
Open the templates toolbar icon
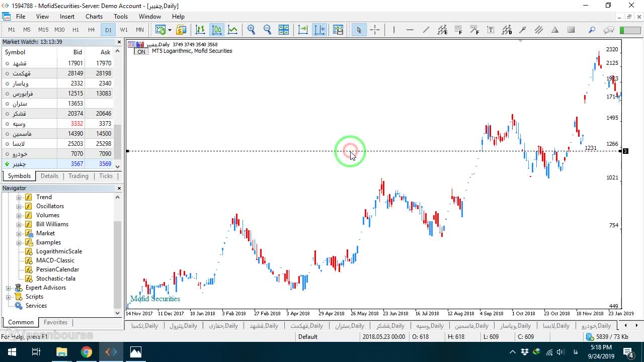pos(338,30)
